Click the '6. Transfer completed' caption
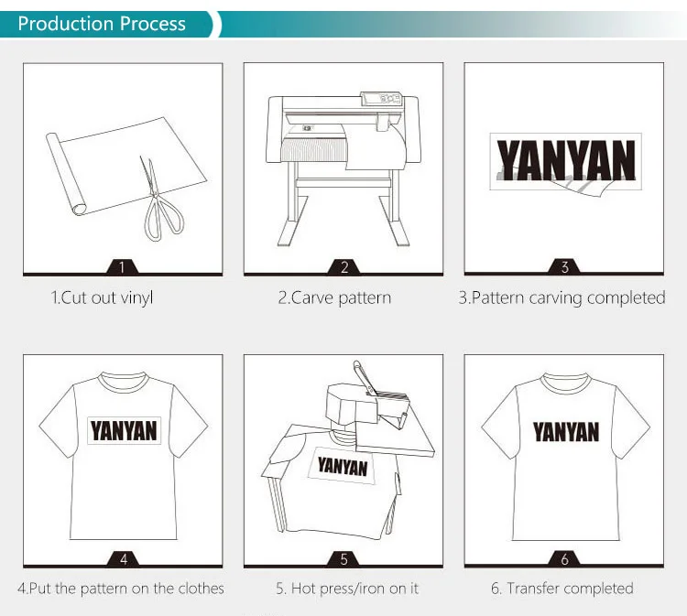687x616 pixels. [x=562, y=588]
